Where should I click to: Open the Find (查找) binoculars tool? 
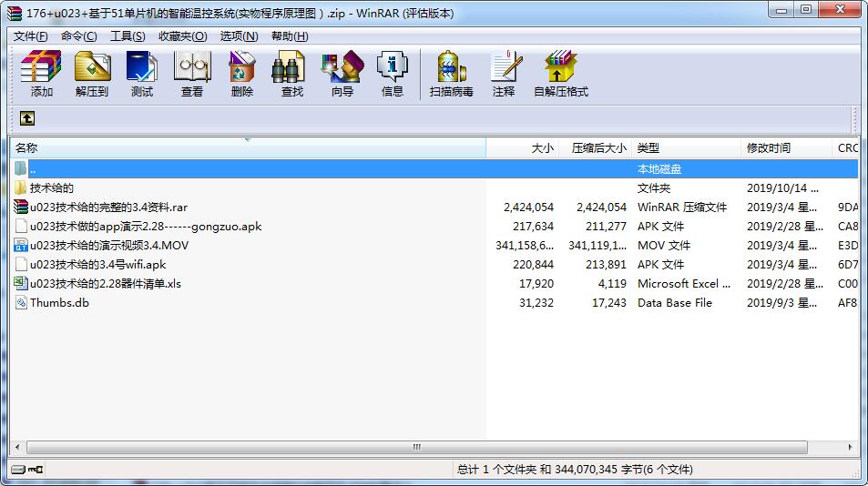[x=291, y=74]
